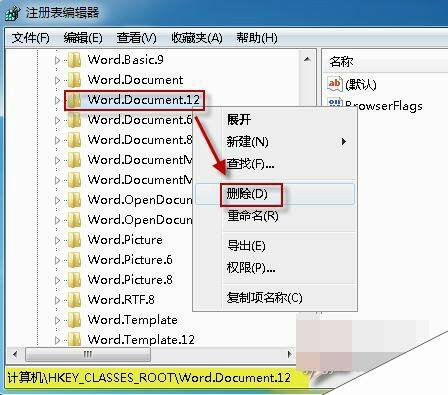The image size is (448, 395).
Task: Click the tree's vertical scrollbar up arrow
Action: 307,60
